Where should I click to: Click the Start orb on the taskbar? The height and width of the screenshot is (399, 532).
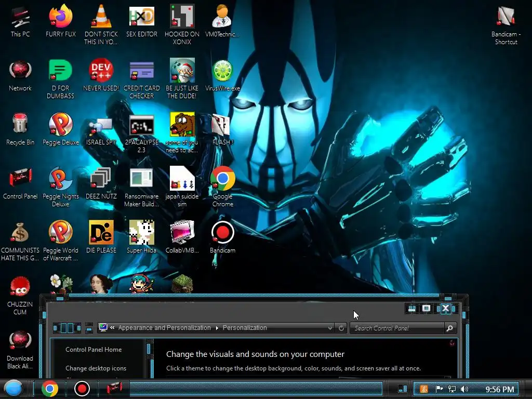(x=14, y=389)
